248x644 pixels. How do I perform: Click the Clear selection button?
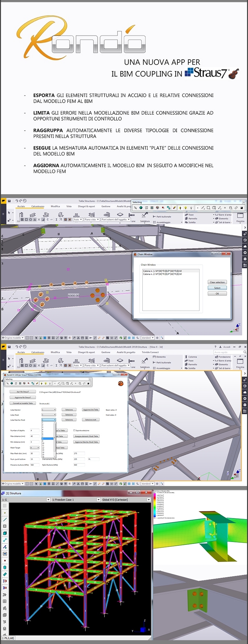[x=217, y=282]
